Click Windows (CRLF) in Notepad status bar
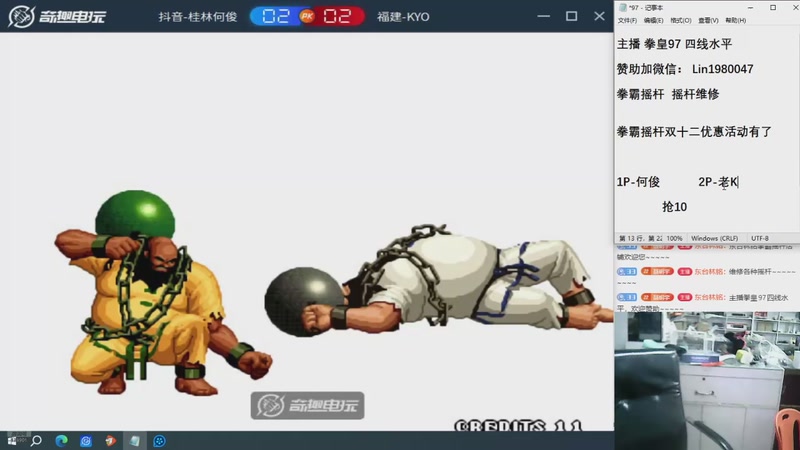The image size is (800, 450). [714, 238]
